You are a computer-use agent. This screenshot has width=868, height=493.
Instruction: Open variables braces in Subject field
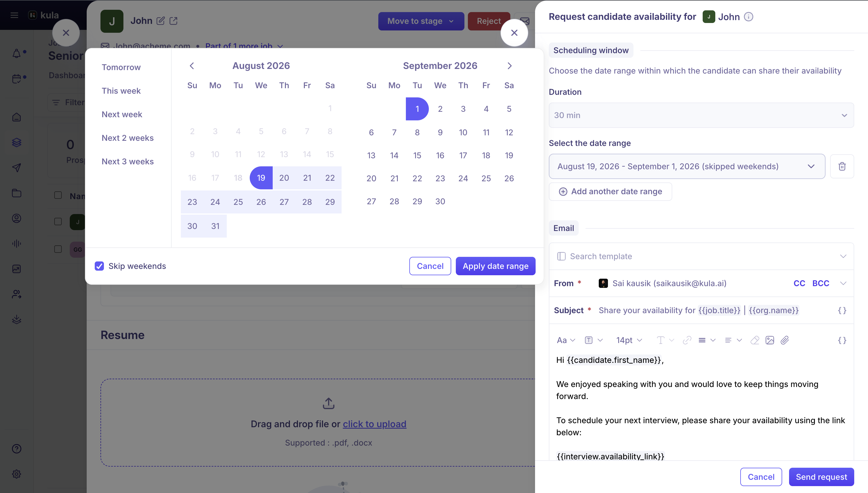(842, 311)
